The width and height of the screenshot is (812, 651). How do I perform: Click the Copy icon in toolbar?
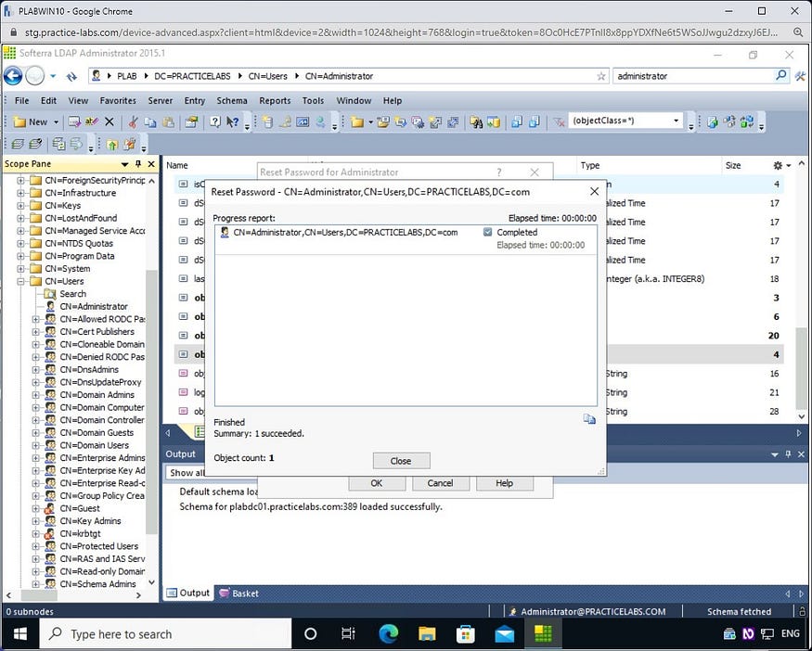point(150,121)
